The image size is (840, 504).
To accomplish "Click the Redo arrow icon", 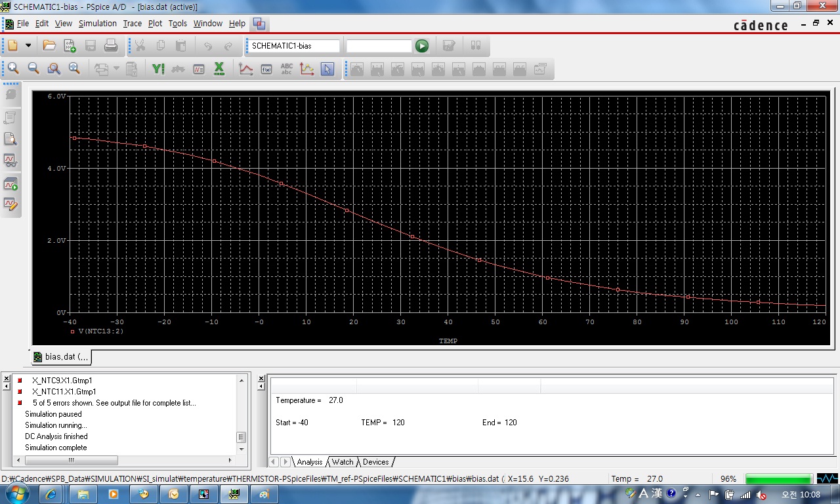I will (x=228, y=46).
